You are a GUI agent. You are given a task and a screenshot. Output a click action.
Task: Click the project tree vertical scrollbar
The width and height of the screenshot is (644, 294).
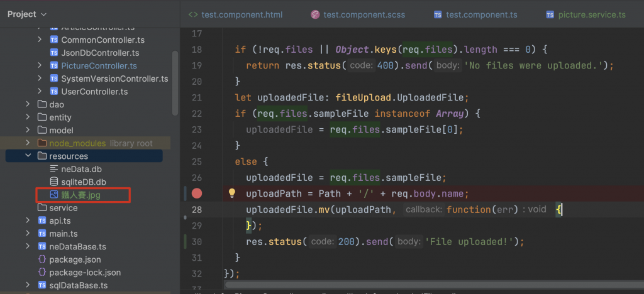coord(175,84)
